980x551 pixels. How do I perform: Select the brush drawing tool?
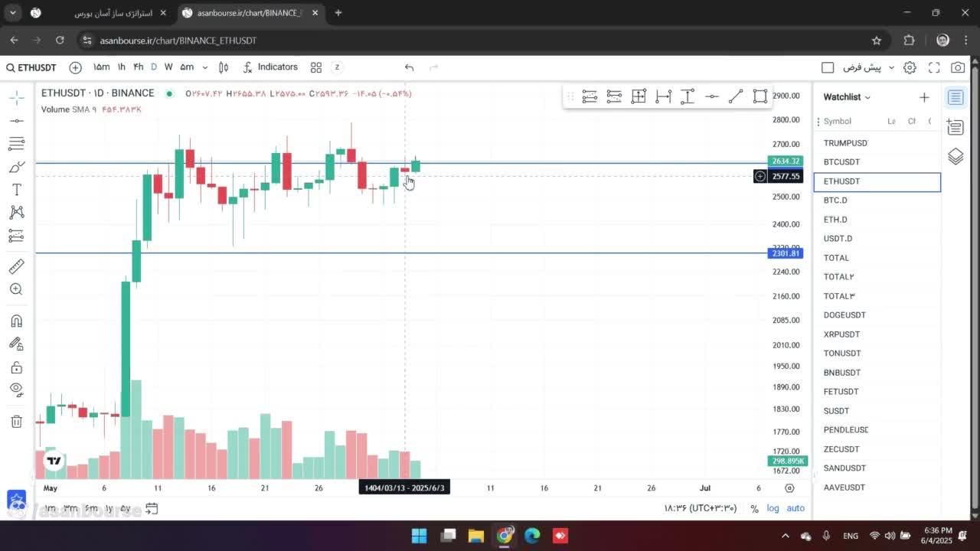(x=16, y=167)
